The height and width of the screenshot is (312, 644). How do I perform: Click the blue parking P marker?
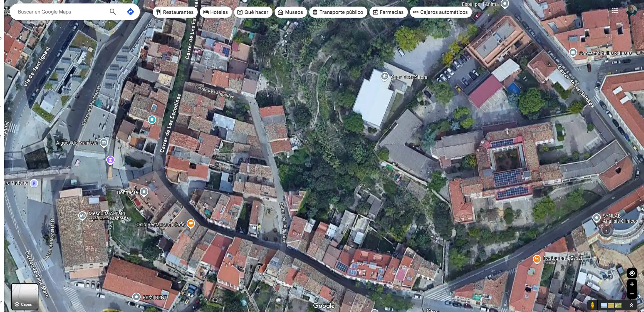(x=34, y=183)
